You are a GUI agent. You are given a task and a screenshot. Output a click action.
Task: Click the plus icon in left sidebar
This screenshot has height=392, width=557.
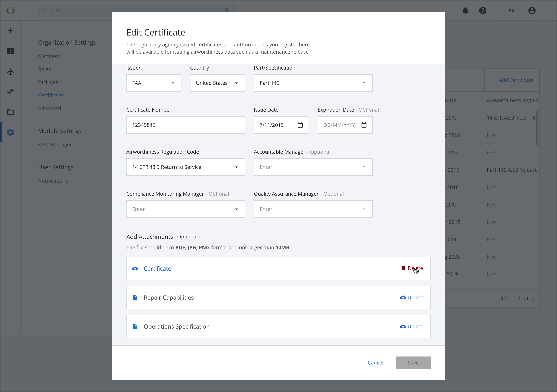[x=11, y=31]
